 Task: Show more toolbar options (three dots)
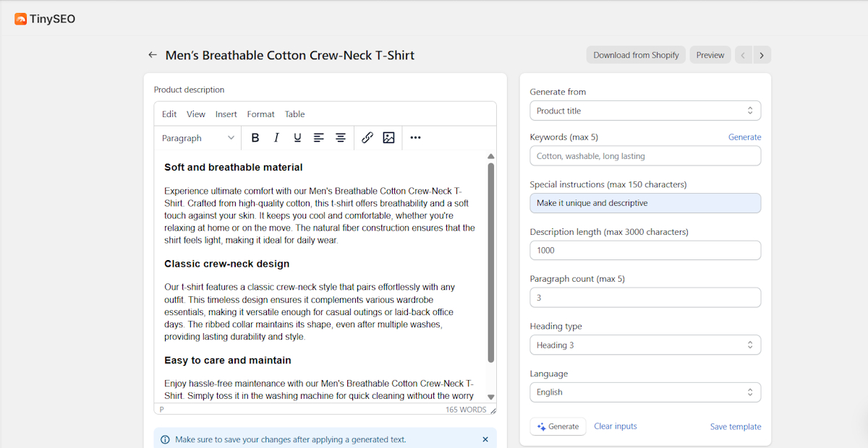click(x=415, y=138)
